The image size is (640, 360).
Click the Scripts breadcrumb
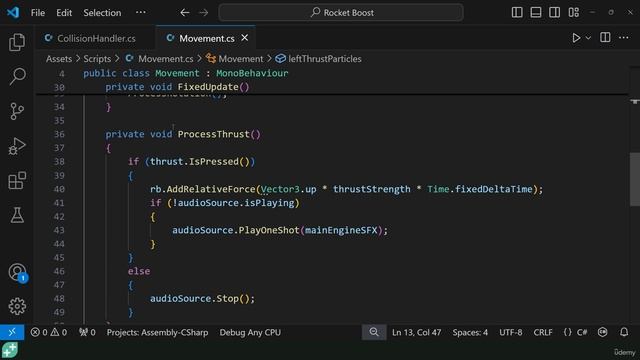(x=97, y=59)
